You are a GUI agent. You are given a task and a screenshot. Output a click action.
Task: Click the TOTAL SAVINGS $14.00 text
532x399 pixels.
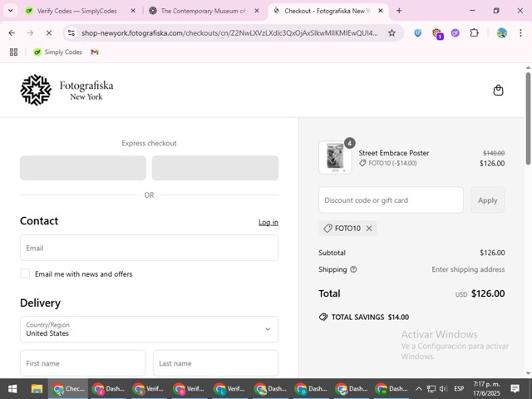370,318
